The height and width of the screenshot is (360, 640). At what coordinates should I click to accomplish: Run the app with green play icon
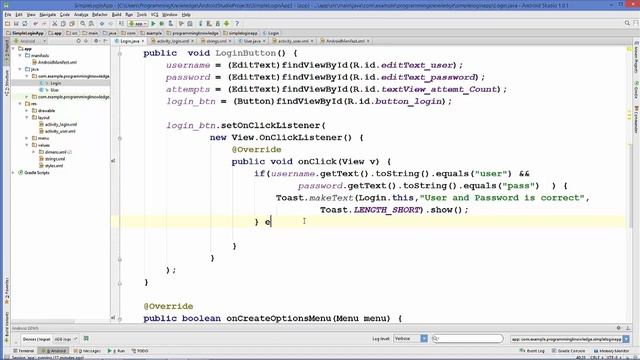[x=153, y=24]
